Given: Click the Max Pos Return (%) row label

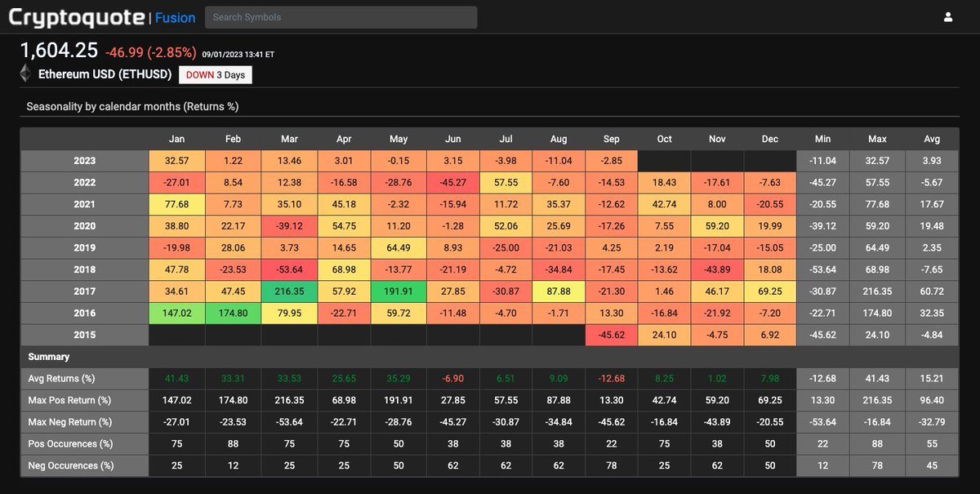Looking at the screenshot, I should [84, 400].
